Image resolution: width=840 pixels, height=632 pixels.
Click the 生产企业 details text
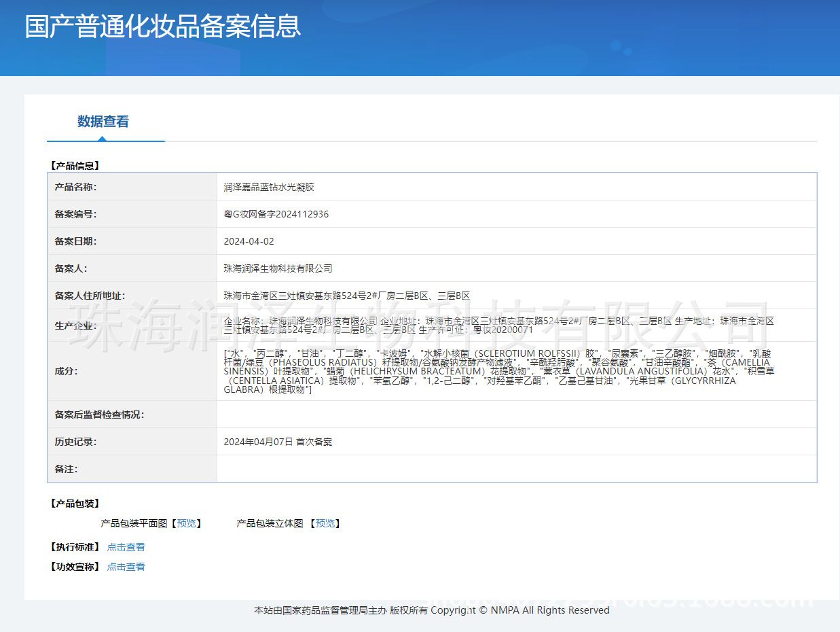498,325
